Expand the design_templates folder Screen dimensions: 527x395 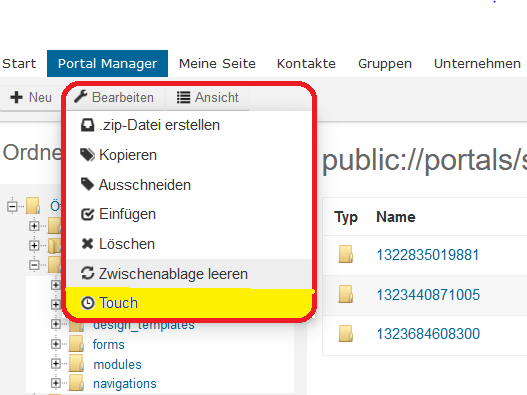pos(56,324)
